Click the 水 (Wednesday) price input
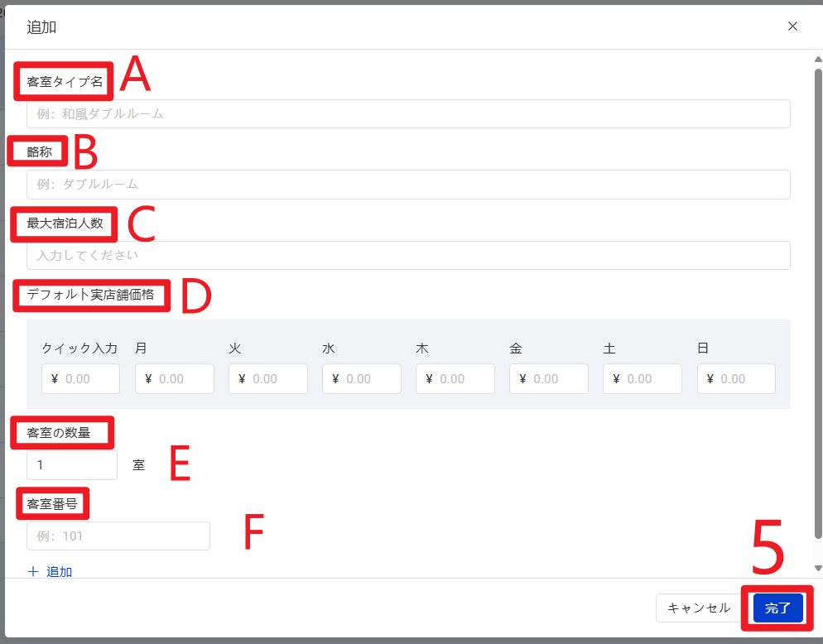The height and width of the screenshot is (644, 823). 362,379
